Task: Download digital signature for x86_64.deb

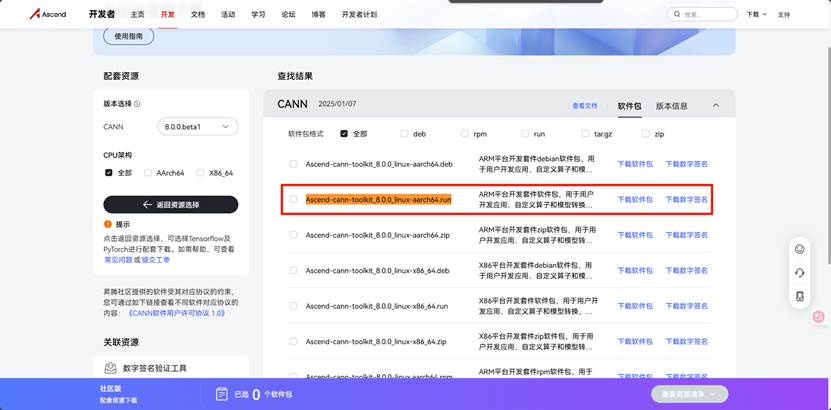Action: pyautogui.click(x=686, y=270)
